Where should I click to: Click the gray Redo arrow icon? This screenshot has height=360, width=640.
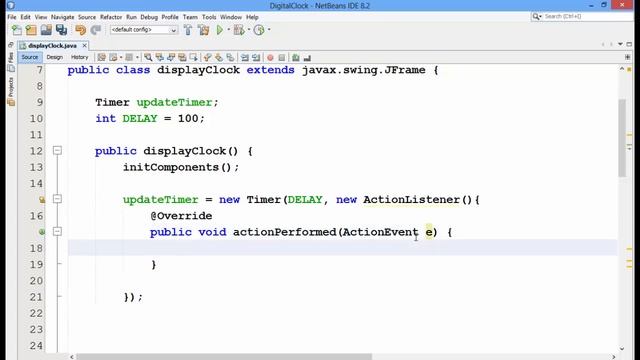(96, 30)
